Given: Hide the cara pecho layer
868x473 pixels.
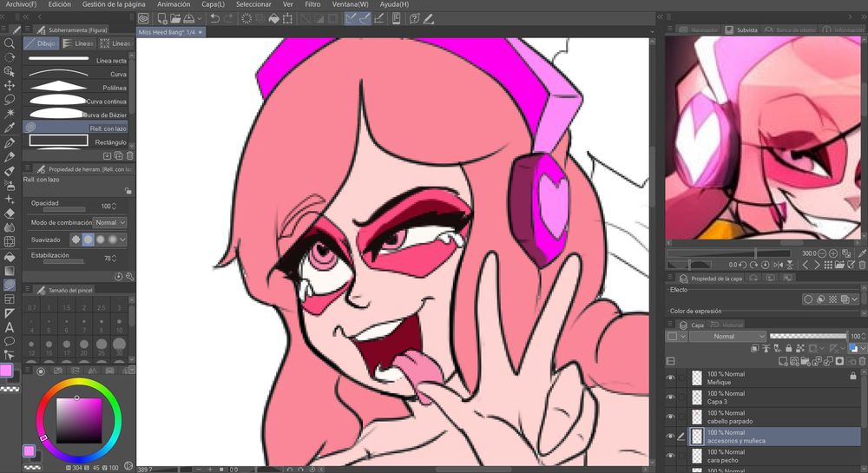Looking at the screenshot, I should tap(670, 456).
